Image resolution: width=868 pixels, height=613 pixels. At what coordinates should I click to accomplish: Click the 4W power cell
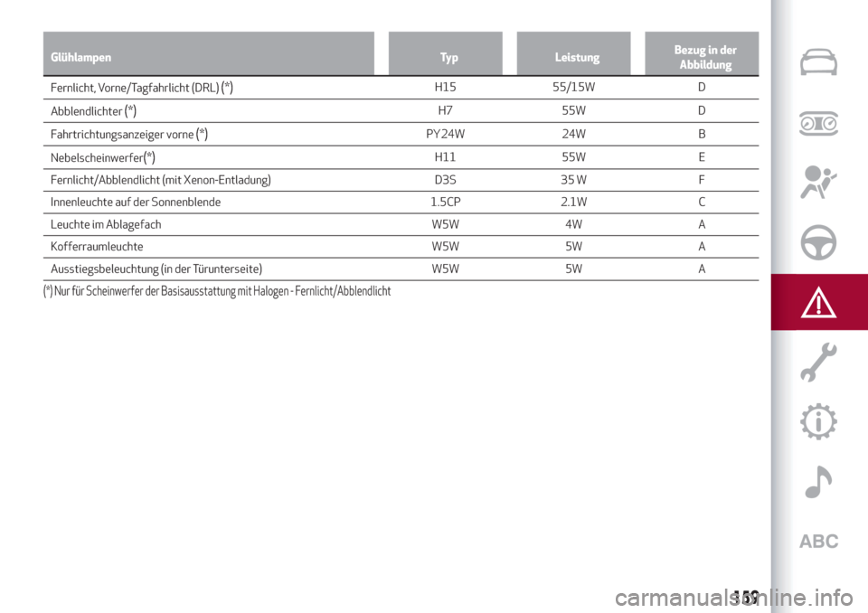click(573, 223)
